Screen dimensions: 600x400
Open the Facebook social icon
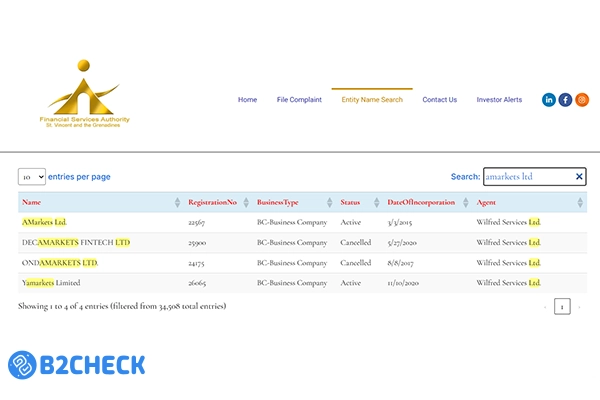(565, 100)
